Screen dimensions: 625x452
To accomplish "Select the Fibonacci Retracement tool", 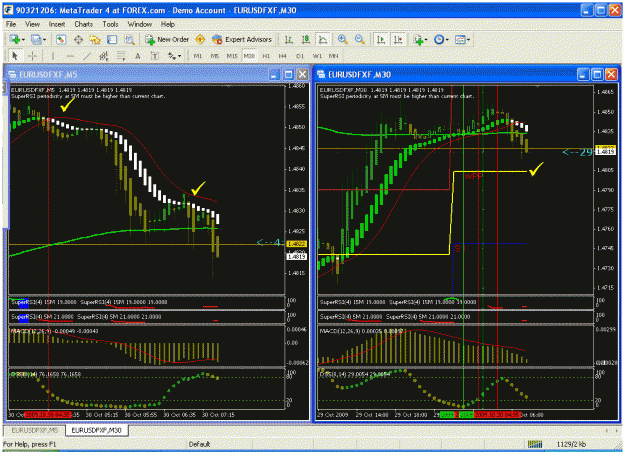I will (x=121, y=56).
